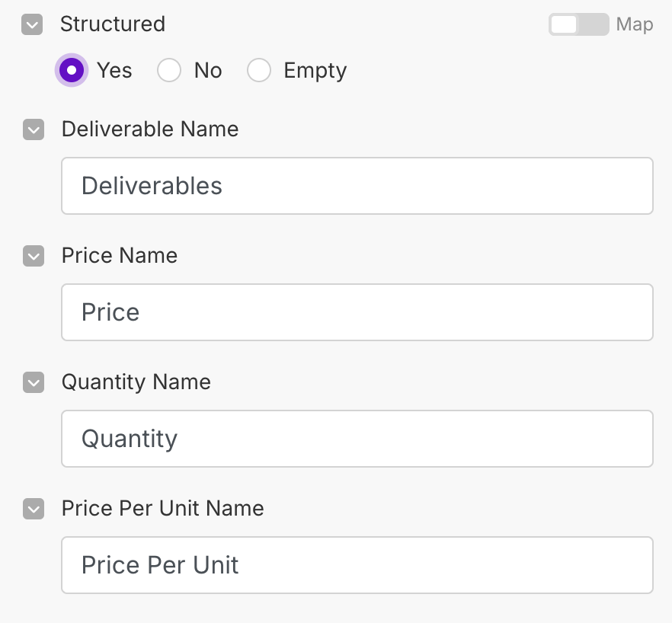Click the Deliverable Name label
Image resolution: width=672 pixels, height=623 pixels.
(150, 129)
